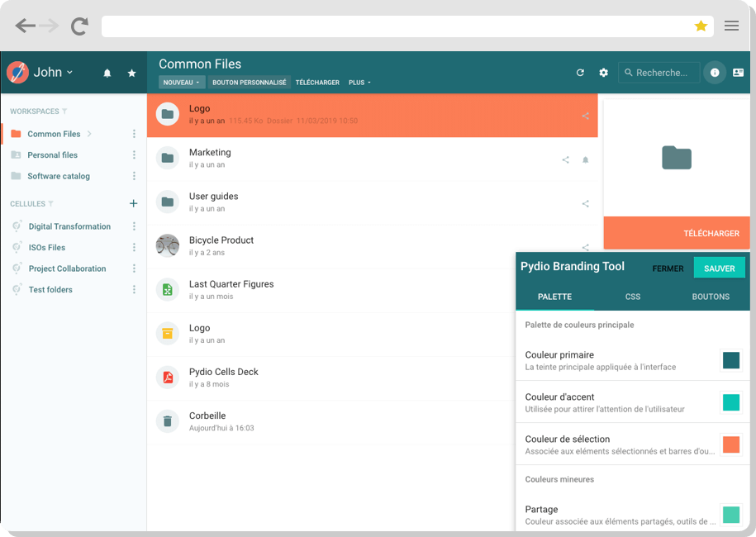This screenshot has height=537, width=756.
Task: Click the Pydio Cells Deck PDF icon
Action: point(167,378)
